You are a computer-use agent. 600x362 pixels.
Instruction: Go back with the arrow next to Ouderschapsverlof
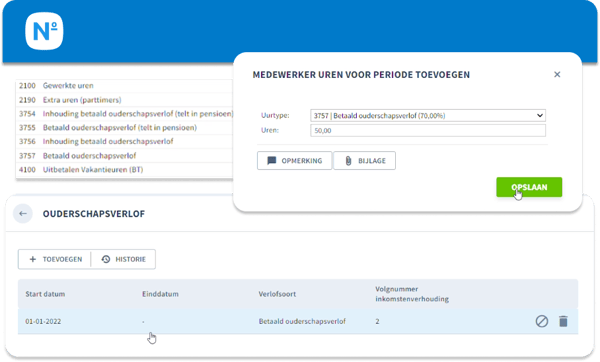click(x=23, y=214)
